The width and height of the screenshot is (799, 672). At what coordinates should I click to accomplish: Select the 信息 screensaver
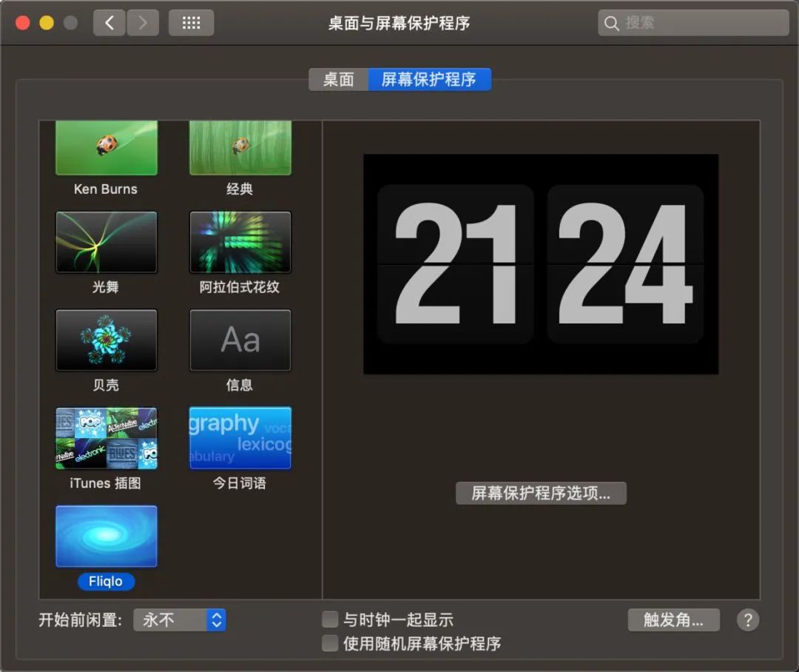pyautogui.click(x=240, y=340)
